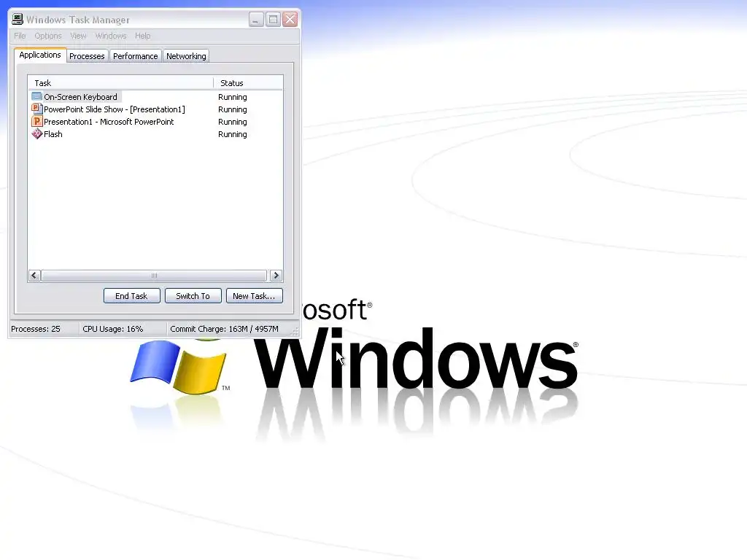Select the PowerPoint Slide Show task icon
Screen dimensions: 747x560
click(x=36, y=109)
